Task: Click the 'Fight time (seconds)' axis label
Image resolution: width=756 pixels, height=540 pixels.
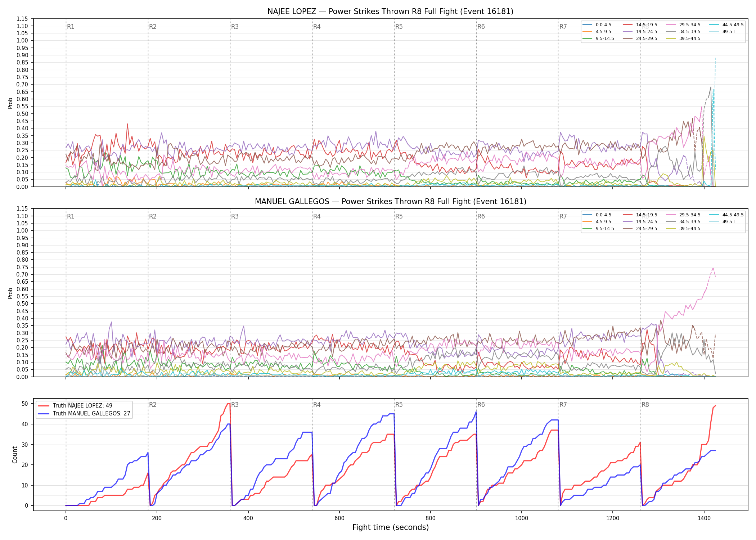Action: [x=391, y=527]
